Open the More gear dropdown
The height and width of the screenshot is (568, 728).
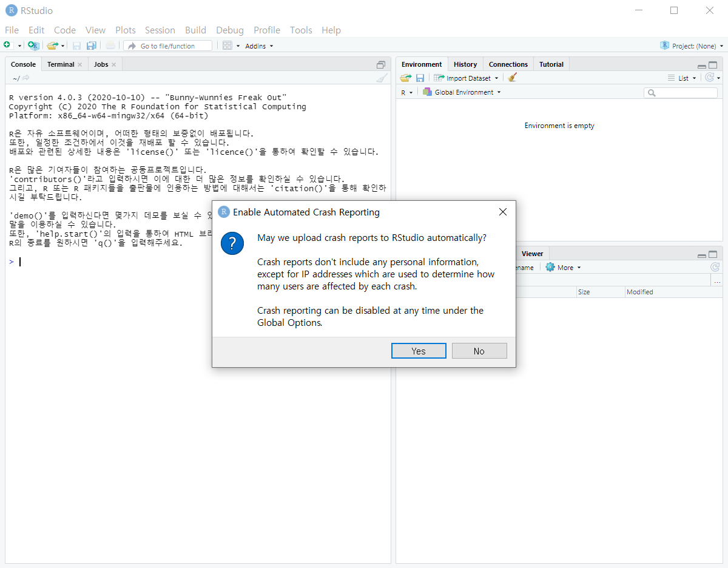tap(563, 268)
